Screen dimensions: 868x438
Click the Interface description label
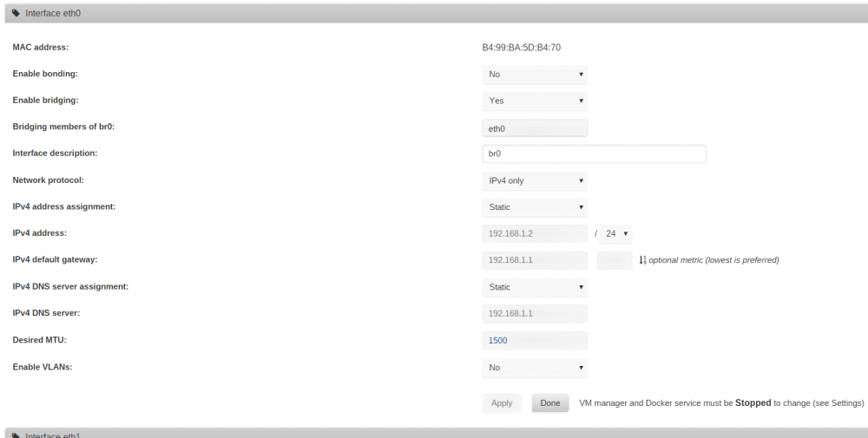pos(55,154)
